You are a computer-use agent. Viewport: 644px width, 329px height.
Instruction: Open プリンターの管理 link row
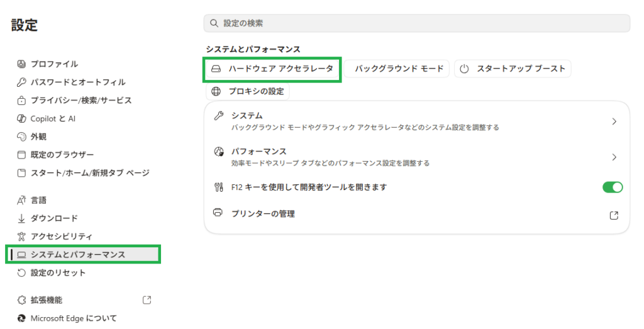416,214
